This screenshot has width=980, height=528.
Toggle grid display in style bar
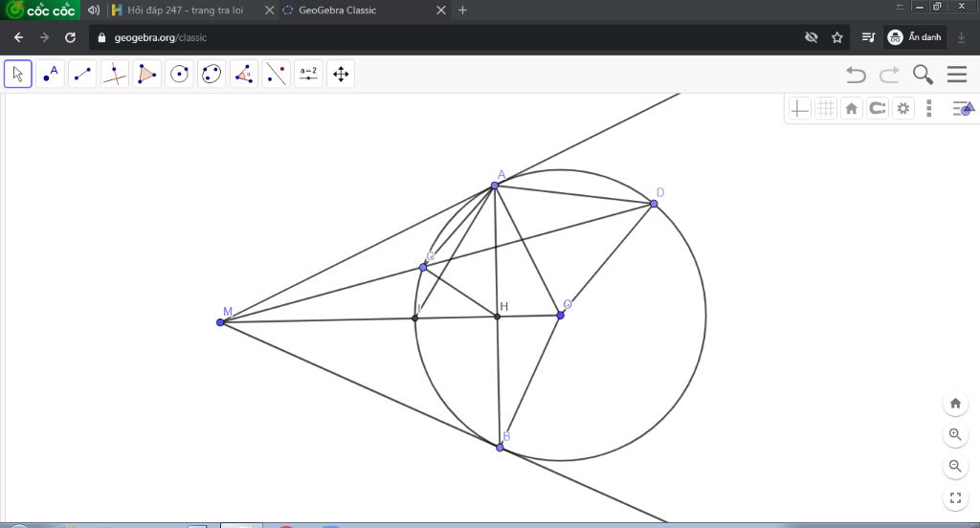[826, 109]
